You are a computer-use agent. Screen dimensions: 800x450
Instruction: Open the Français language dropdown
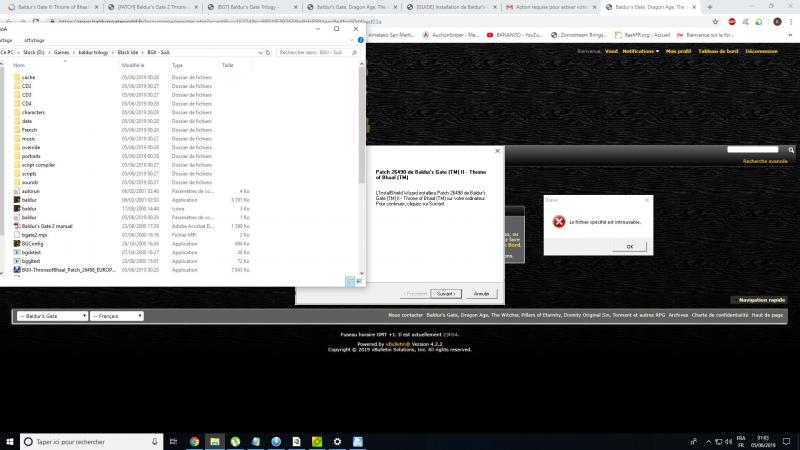coord(117,316)
